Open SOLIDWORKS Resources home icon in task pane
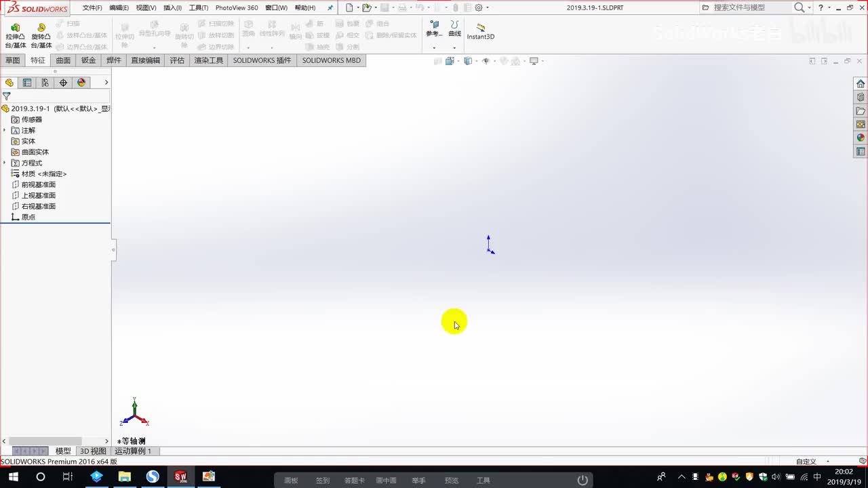This screenshot has width=868, height=488. coord(861,84)
